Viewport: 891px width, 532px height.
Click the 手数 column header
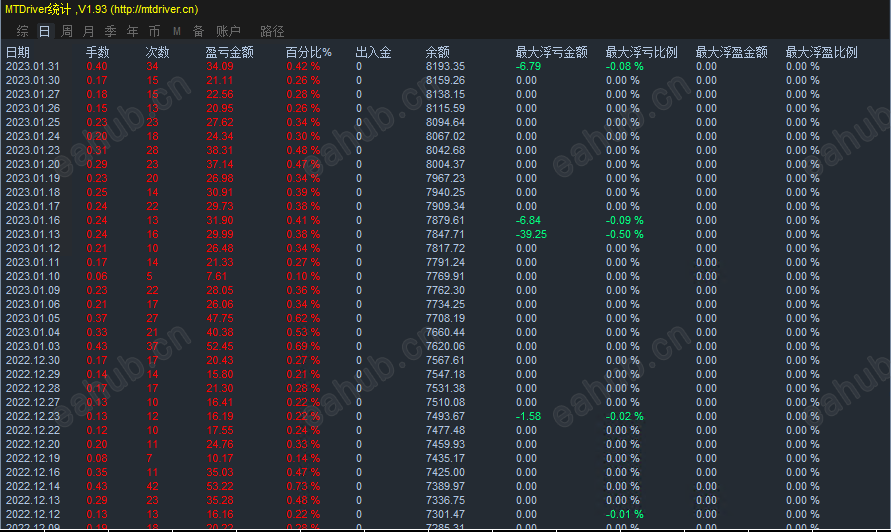pyautogui.click(x=97, y=52)
